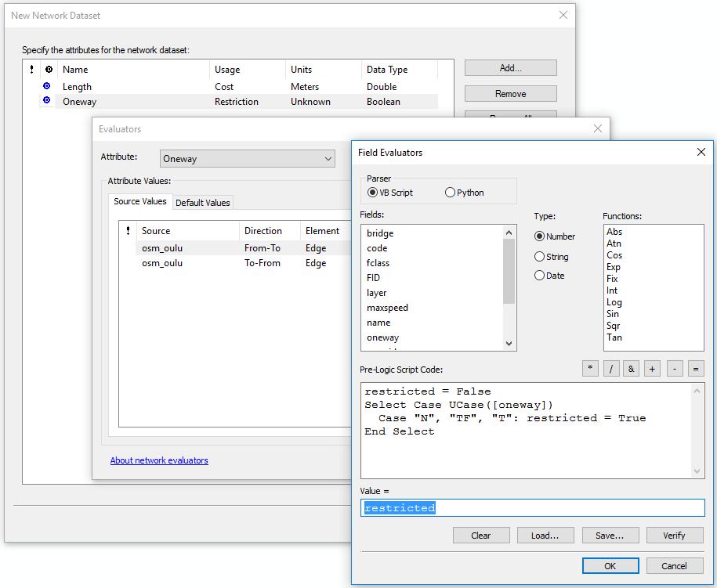Screen dimensions: 717x588
Task: Click the Direction column header
Action: [x=270, y=231]
